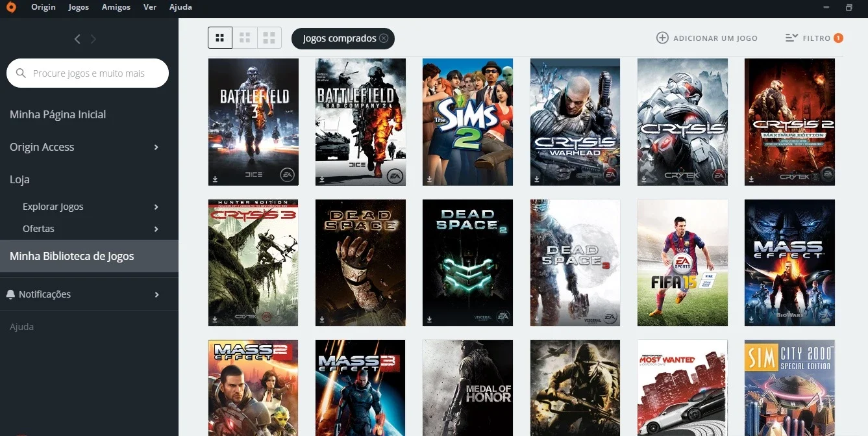
Task: Open Ajuda link in sidebar
Action: coord(21,327)
